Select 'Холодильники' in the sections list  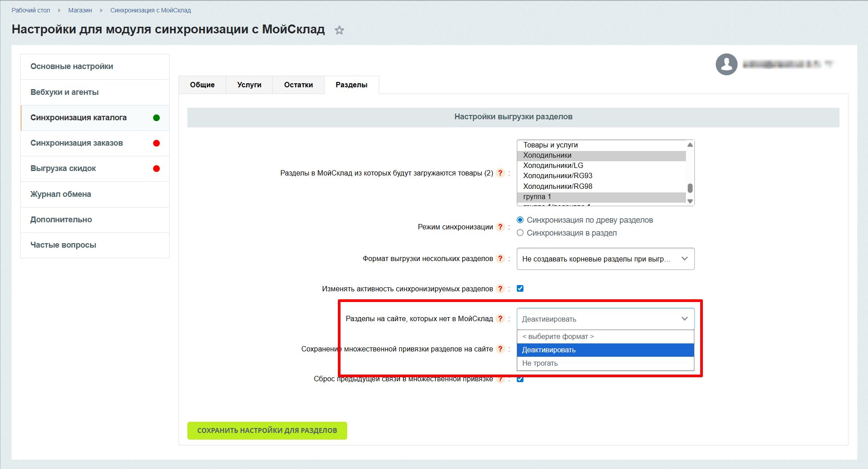601,155
